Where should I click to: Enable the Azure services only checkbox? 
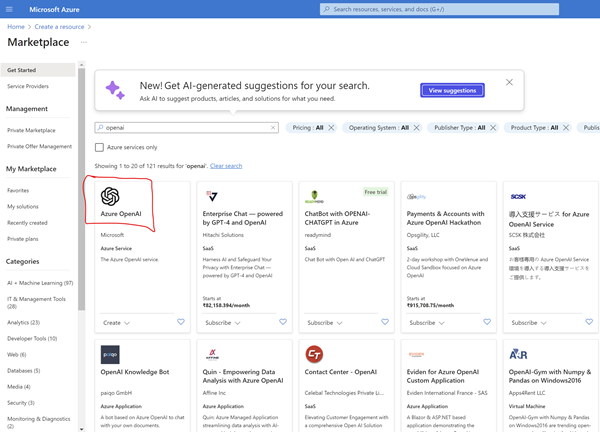(99, 147)
